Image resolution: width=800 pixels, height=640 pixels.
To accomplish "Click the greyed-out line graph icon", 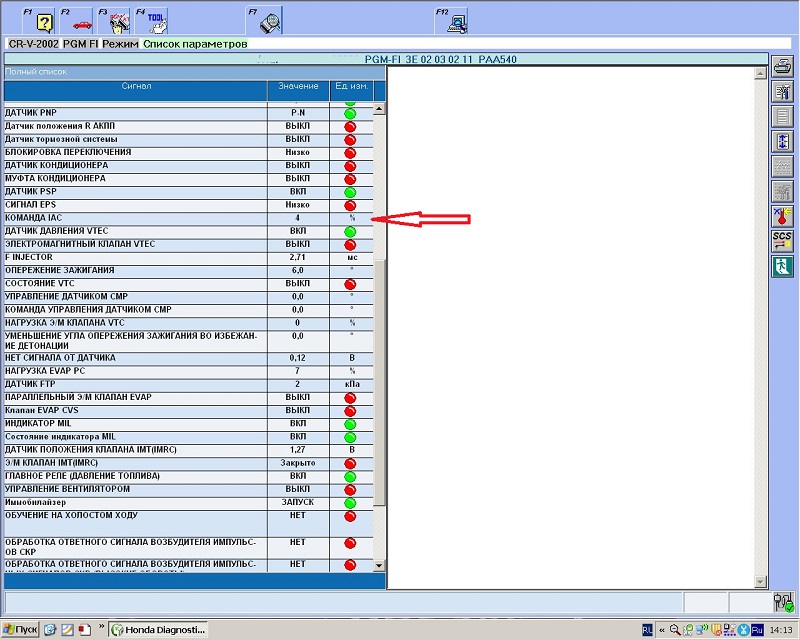I will [x=782, y=166].
